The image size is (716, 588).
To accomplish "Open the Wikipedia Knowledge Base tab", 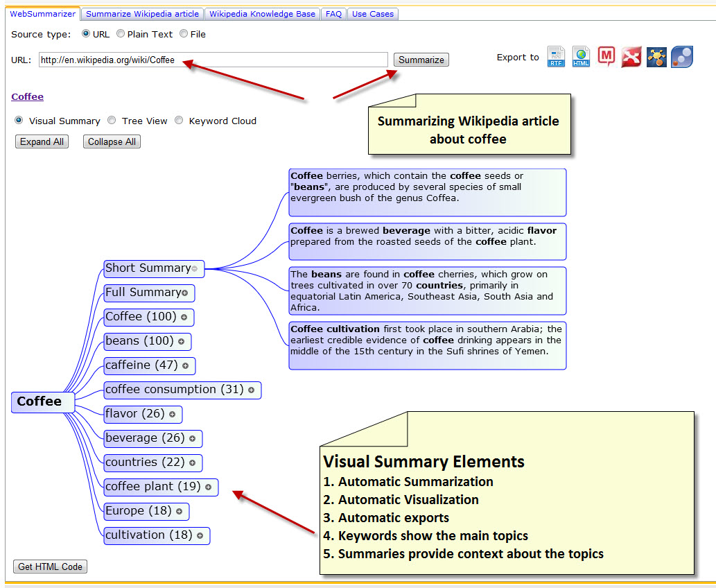I will [x=262, y=13].
